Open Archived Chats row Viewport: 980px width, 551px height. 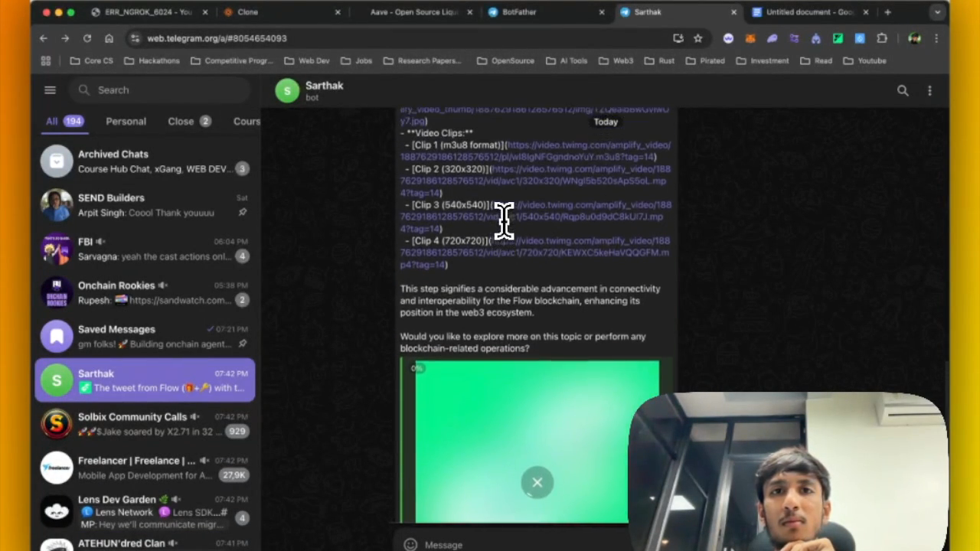[x=145, y=161]
